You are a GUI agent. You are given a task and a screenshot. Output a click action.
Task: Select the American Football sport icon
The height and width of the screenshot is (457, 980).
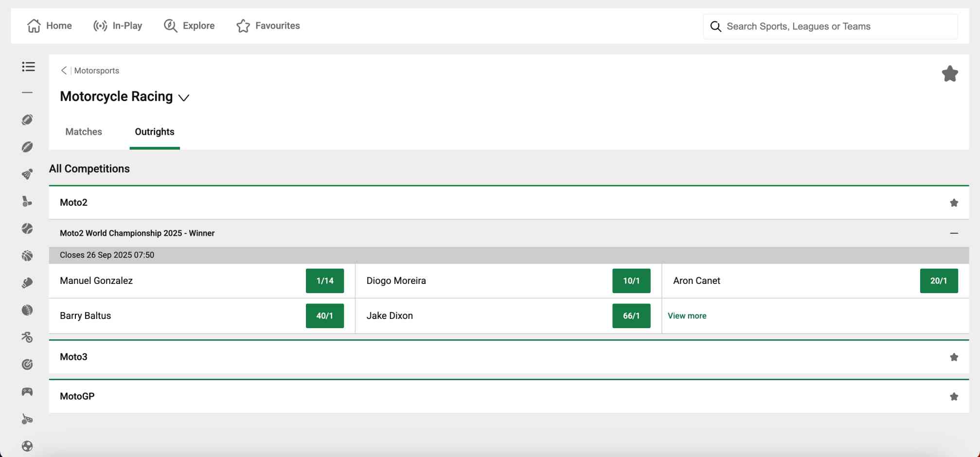[x=28, y=120]
